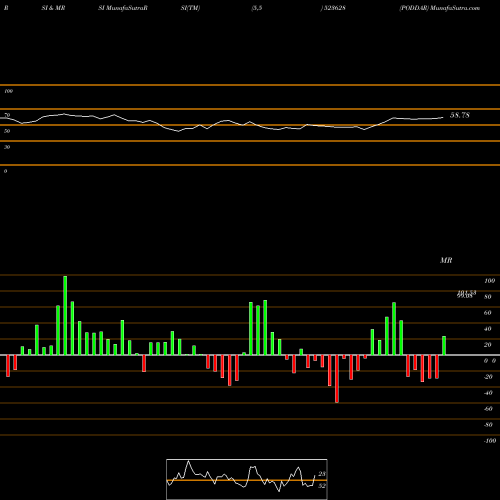Viewport: 500px width, 500px height.
Task: Click the 40 label on MR axis
Action: (x=488, y=329)
